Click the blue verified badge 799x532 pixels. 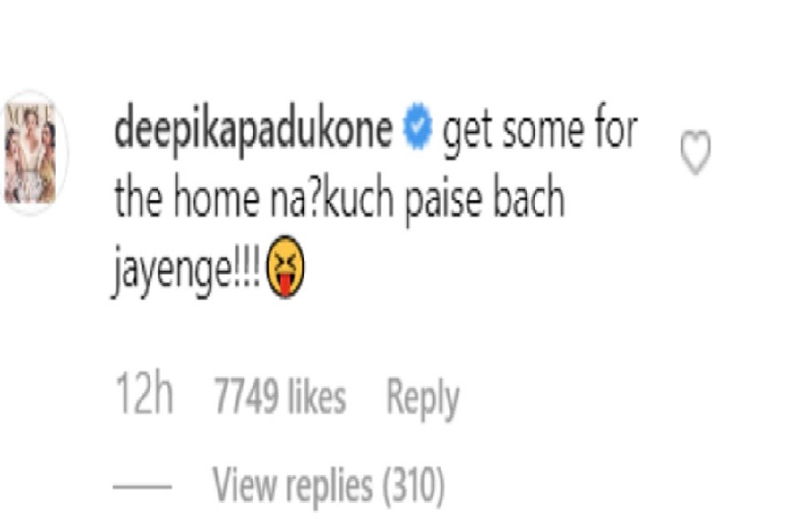(x=417, y=126)
